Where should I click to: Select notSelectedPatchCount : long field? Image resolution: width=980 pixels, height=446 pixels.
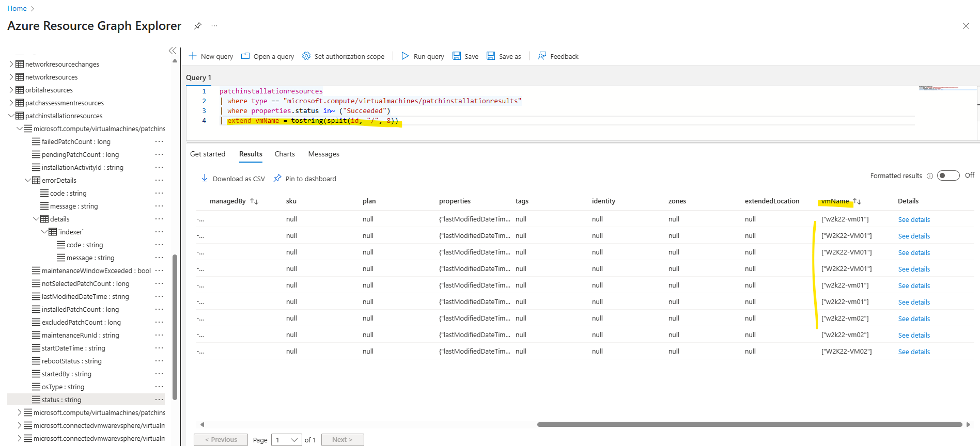[85, 283]
